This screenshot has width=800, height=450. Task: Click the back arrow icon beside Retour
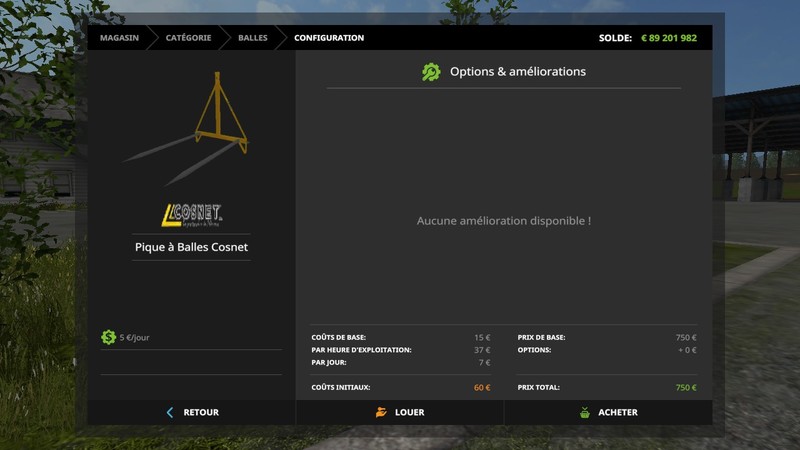[x=170, y=412]
